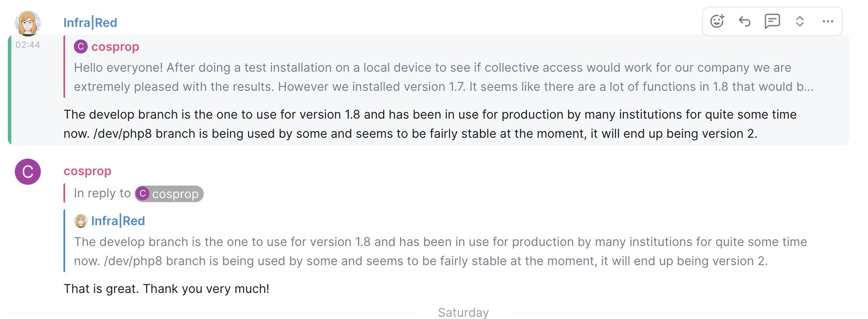The image size is (868, 319).
Task: Click the small InfraRed avatar inside the quote
Action: click(80, 221)
